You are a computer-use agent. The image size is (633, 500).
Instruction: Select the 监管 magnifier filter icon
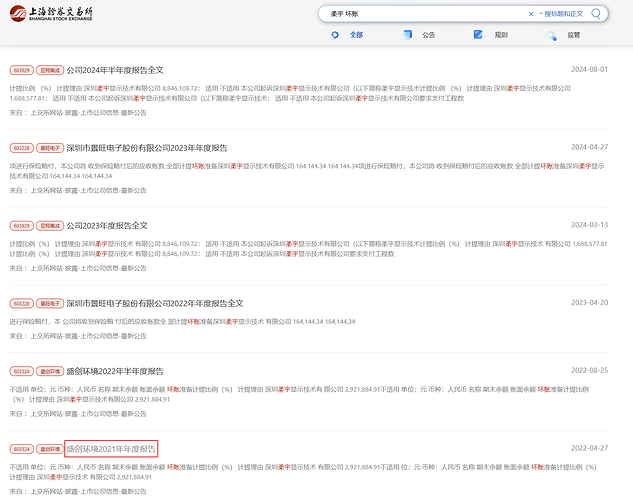click(552, 36)
